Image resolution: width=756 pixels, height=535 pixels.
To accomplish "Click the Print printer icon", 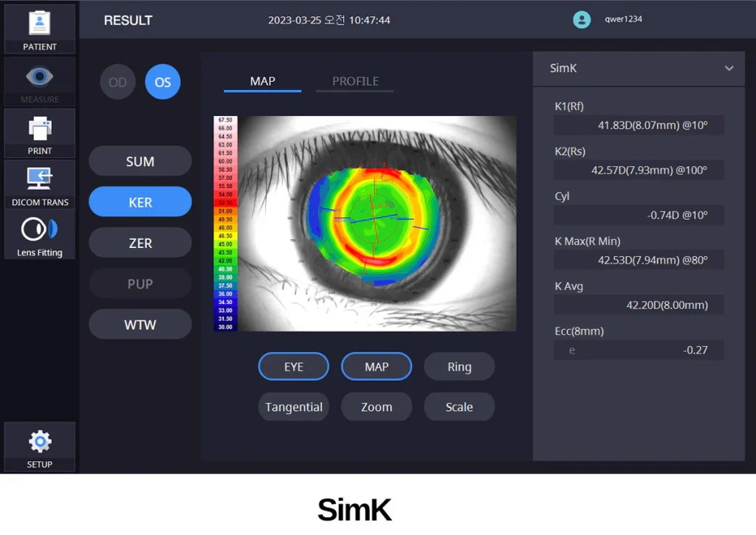I will pyautogui.click(x=40, y=128).
